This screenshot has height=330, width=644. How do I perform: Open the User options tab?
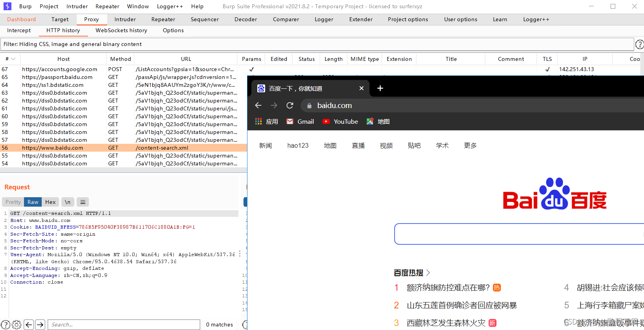461,19
